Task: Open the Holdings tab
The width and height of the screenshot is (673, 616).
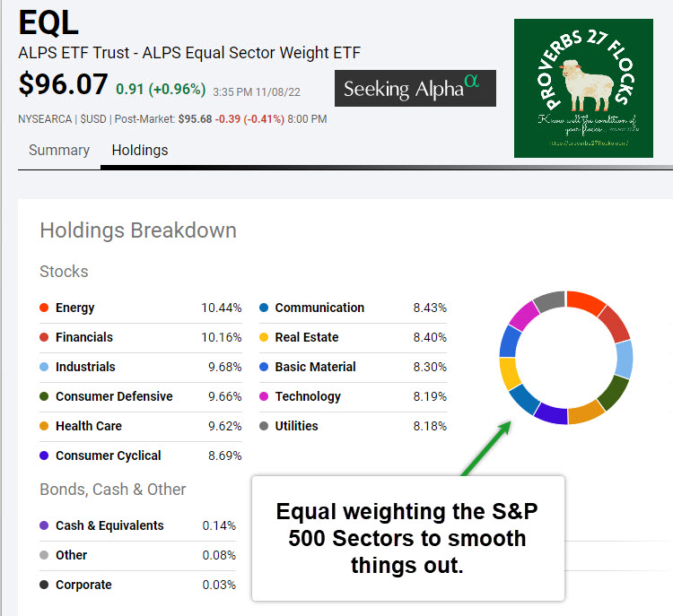Action: 140,150
